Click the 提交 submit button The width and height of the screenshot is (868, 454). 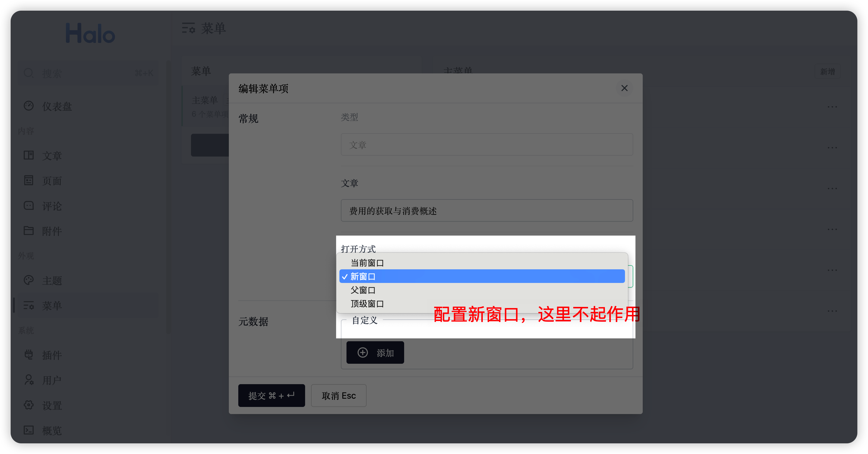[x=272, y=395]
